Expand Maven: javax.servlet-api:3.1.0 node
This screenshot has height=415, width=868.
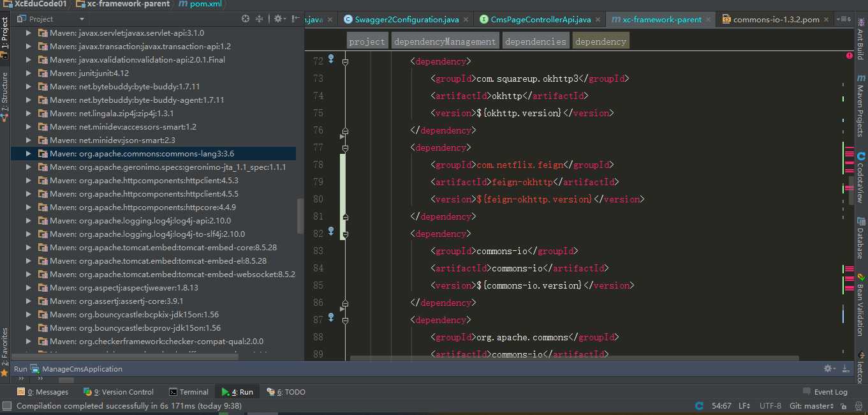coord(28,33)
